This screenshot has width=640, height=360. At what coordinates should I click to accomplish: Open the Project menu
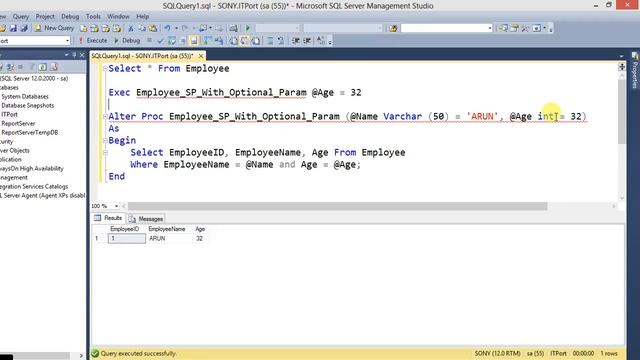(45, 16)
